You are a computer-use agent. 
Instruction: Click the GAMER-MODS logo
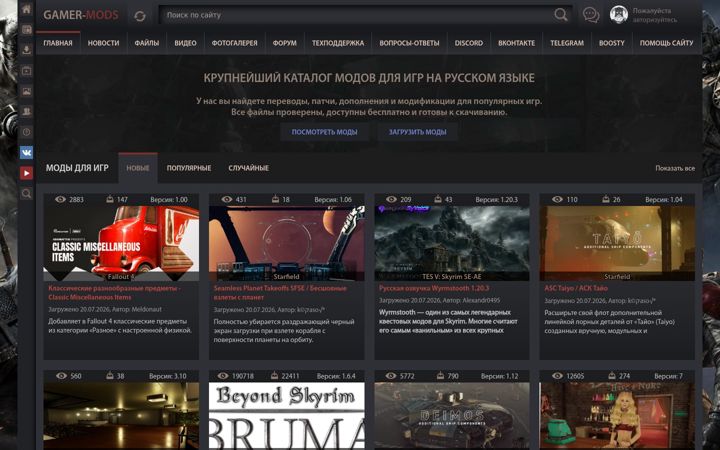(81, 15)
